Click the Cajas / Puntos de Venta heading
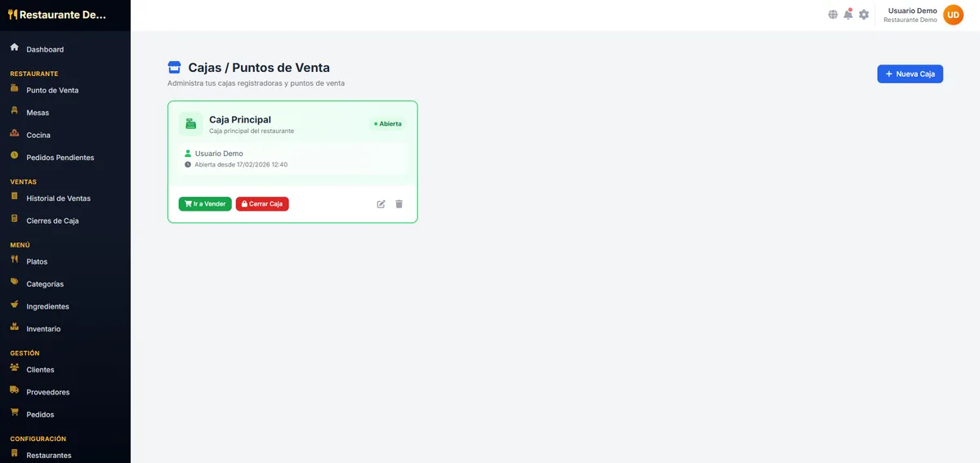This screenshot has width=980, height=463. [259, 68]
